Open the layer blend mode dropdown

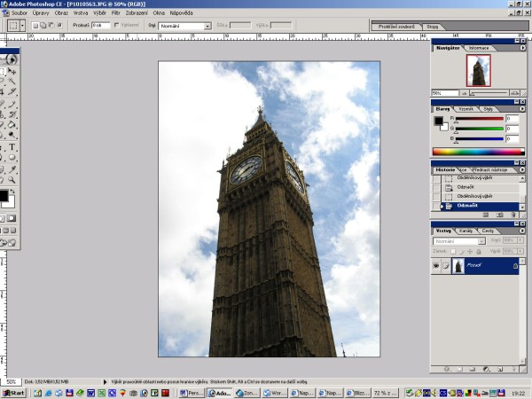459,240
